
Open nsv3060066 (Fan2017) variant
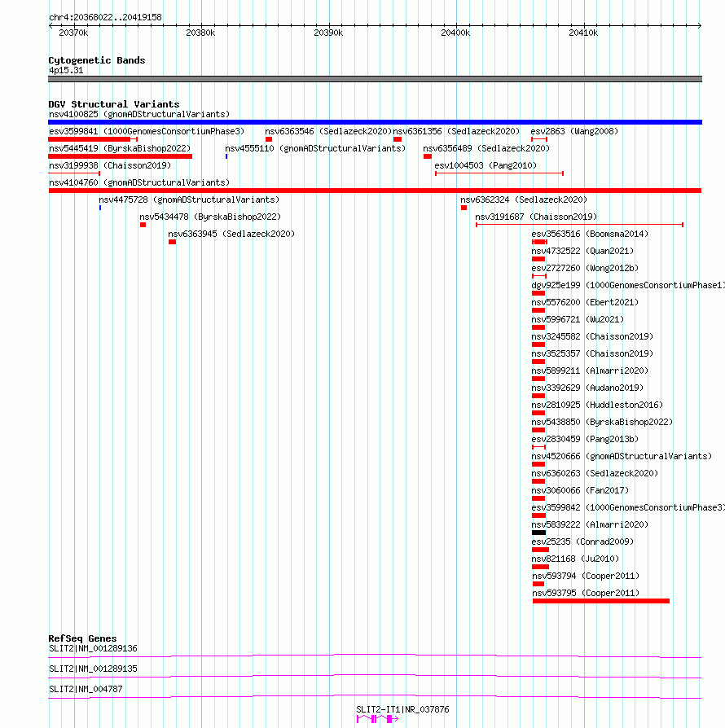click(580, 491)
